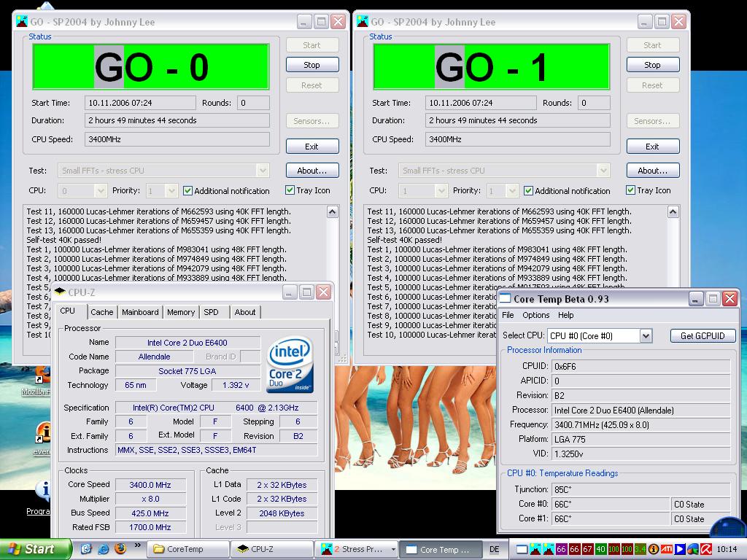Click the red antivirus tray icon
747x560 pixels.
point(705,549)
